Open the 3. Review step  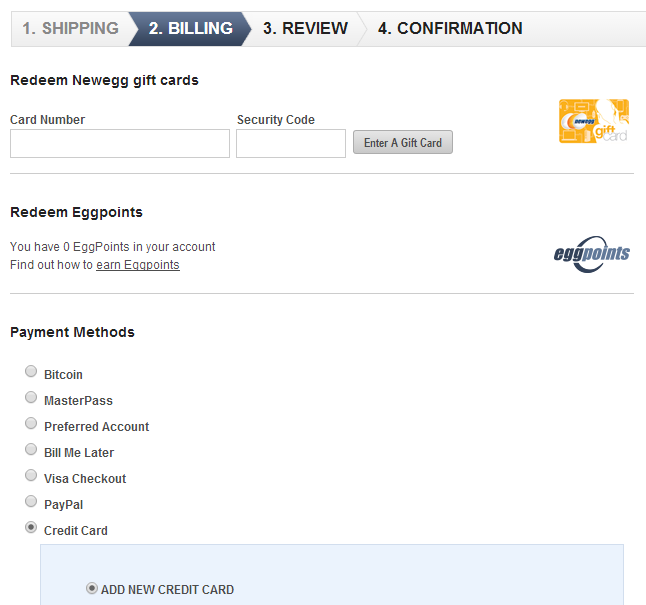click(x=305, y=29)
